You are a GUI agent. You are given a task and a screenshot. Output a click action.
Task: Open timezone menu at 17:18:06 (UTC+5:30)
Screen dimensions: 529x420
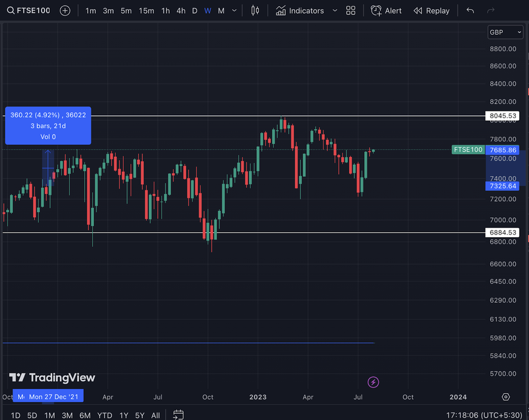(x=484, y=415)
